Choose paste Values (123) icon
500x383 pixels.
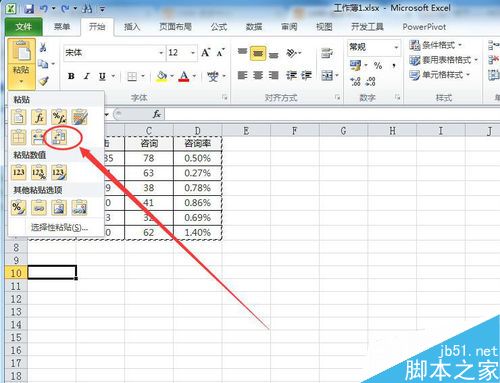point(19,173)
